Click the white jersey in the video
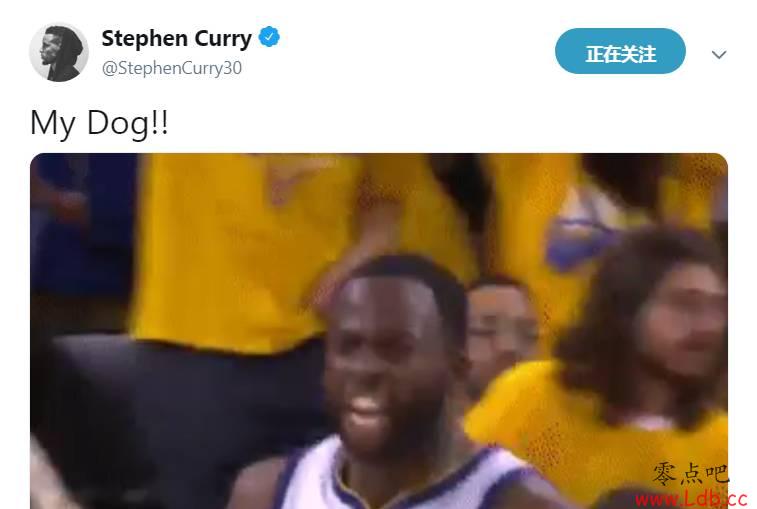 click(x=401, y=476)
